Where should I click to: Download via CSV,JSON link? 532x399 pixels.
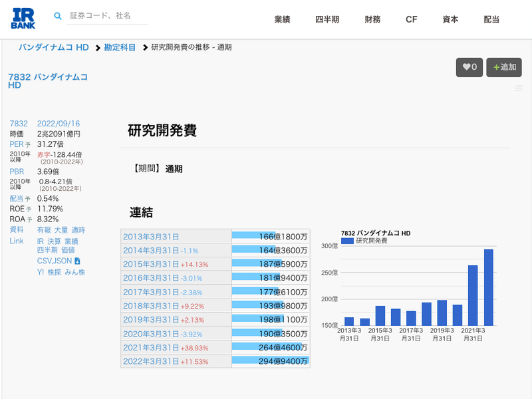click(55, 261)
